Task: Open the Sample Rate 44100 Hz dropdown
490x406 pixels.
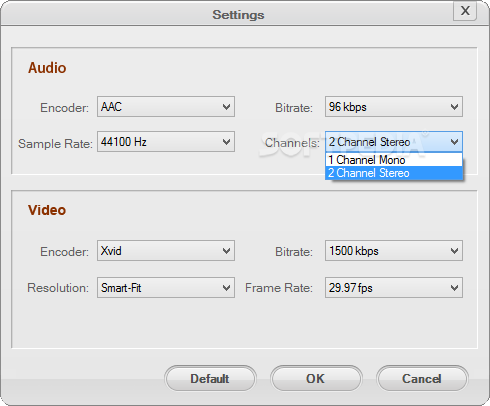Action: (166, 142)
